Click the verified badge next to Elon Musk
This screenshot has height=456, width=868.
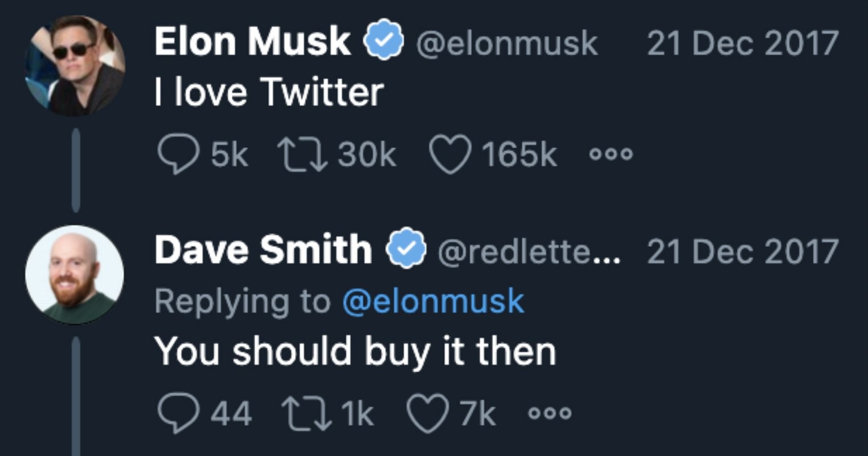click(x=383, y=42)
